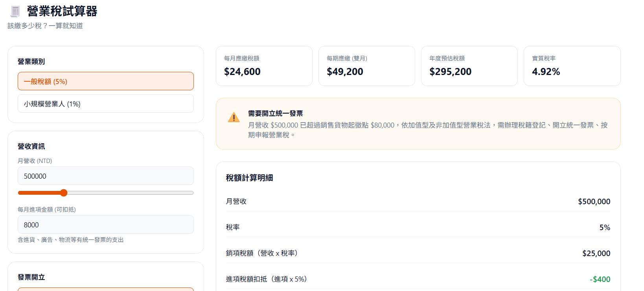The image size is (644, 291).
Task: Click the subtitle 該繳多少稅？一算就知道
Action: click(x=45, y=26)
